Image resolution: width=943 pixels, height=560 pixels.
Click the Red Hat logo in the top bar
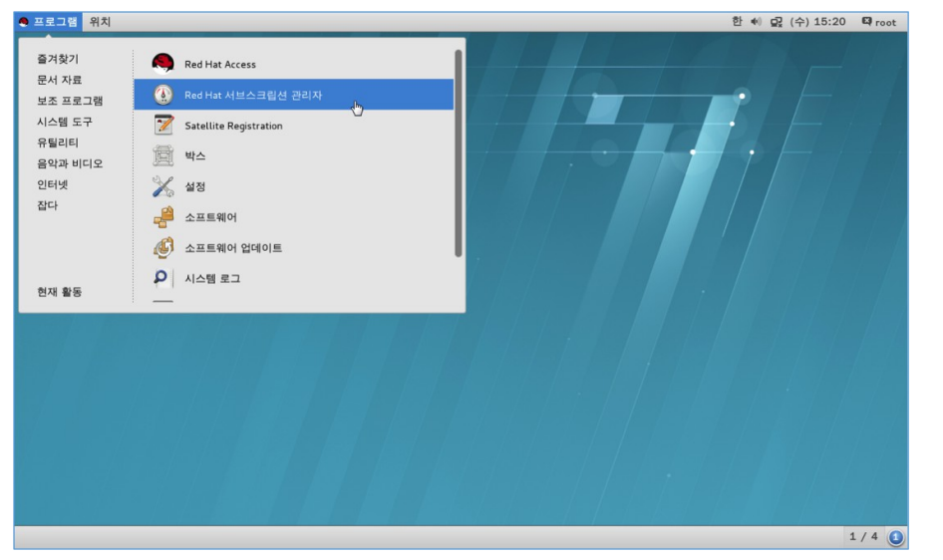coord(24,22)
